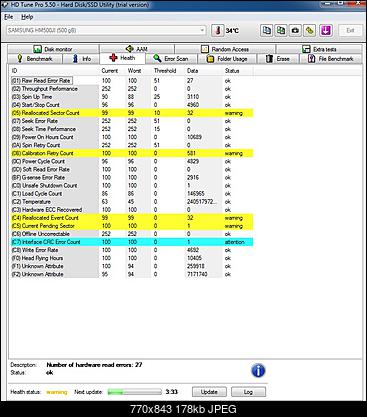Screen dimensions: 367x417
Task: Click the camera save screenshot icon
Action: 295,31
